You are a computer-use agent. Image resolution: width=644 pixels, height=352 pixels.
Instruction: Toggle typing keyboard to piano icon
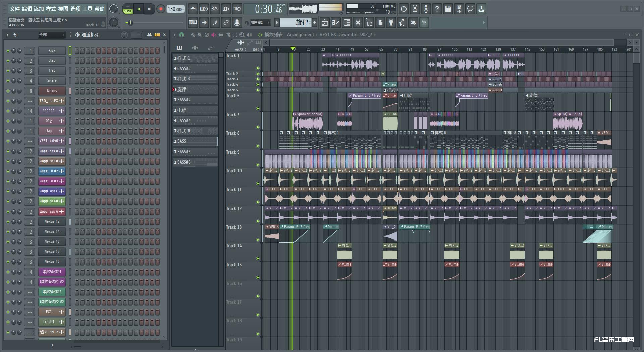(x=193, y=23)
